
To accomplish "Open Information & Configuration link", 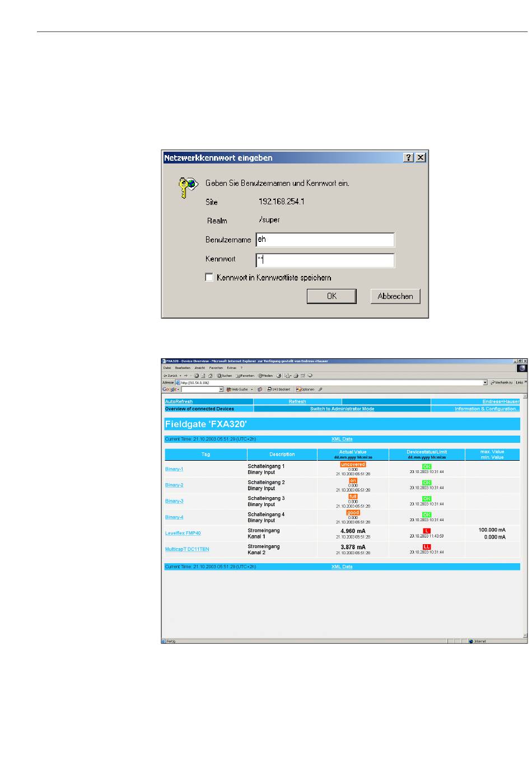I will 487,409.
